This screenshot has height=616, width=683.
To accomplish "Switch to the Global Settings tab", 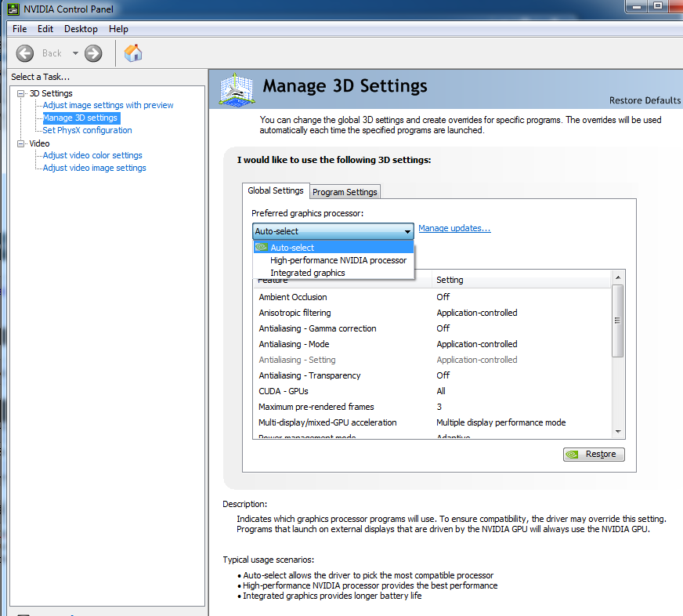I will point(276,190).
